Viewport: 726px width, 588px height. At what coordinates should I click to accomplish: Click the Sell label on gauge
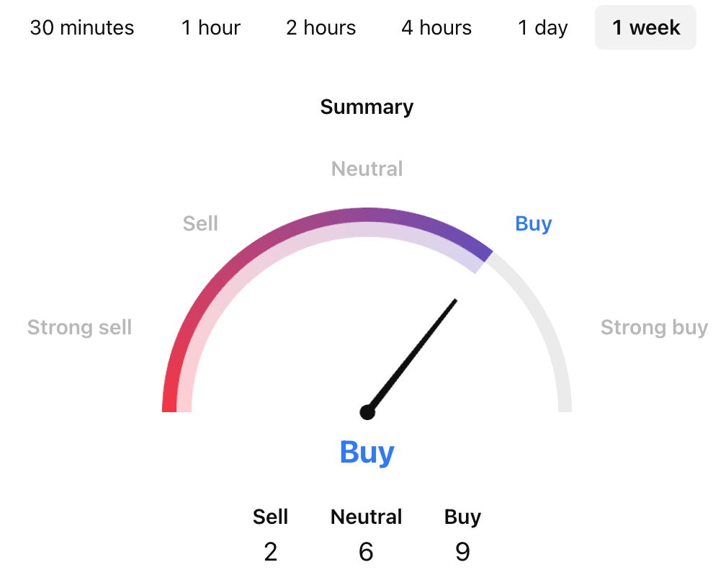[200, 223]
